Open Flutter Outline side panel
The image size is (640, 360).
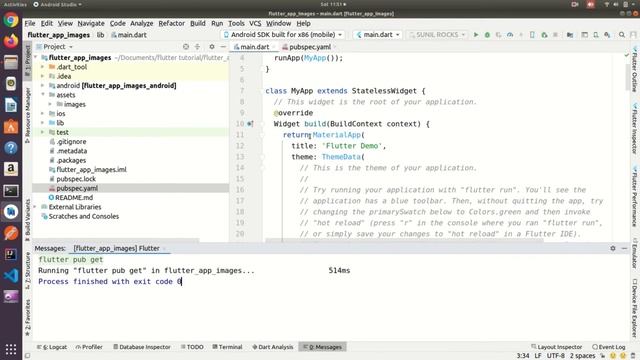click(x=635, y=69)
